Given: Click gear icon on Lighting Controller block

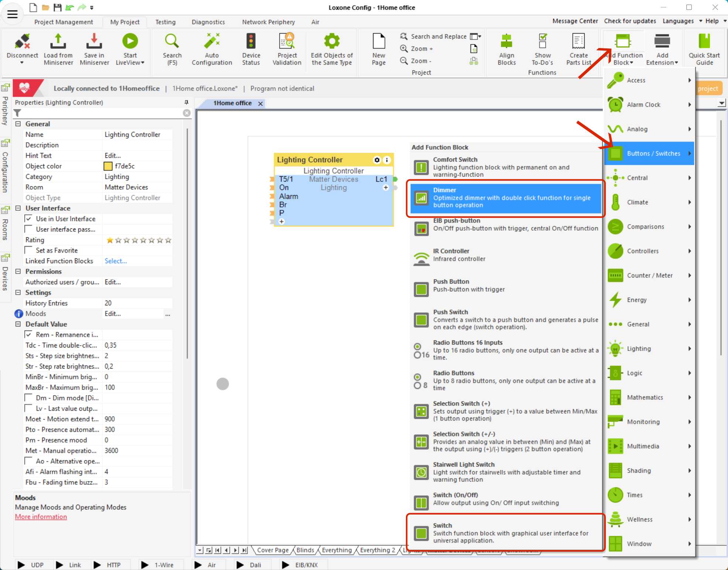Looking at the screenshot, I should click(377, 160).
